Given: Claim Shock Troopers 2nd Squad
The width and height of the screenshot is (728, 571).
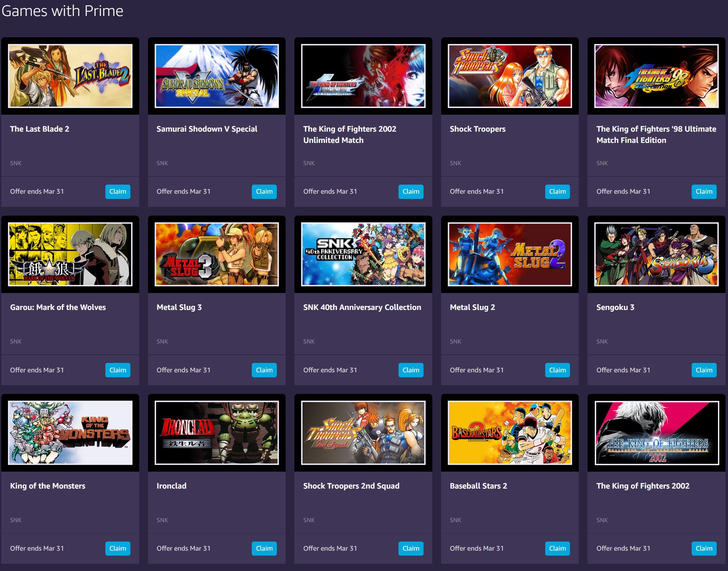Looking at the screenshot, I should click(411, 548).
